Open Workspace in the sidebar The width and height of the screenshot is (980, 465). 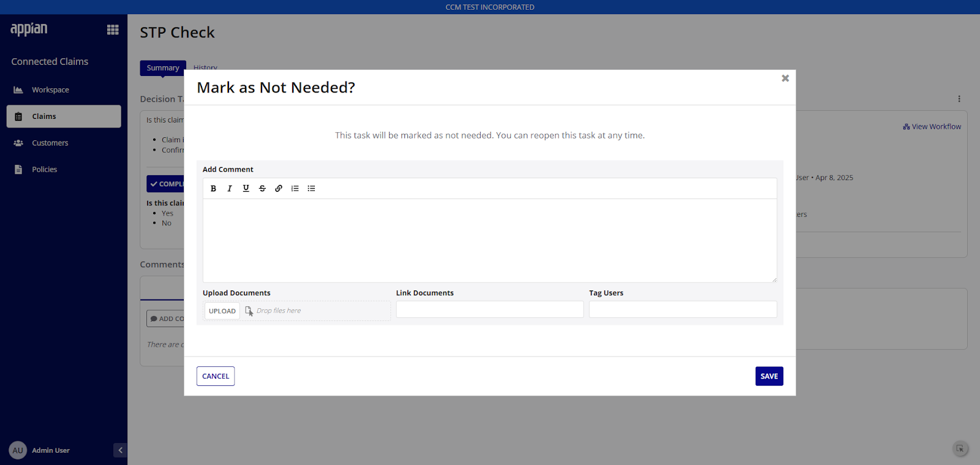[x=64, y=90]
